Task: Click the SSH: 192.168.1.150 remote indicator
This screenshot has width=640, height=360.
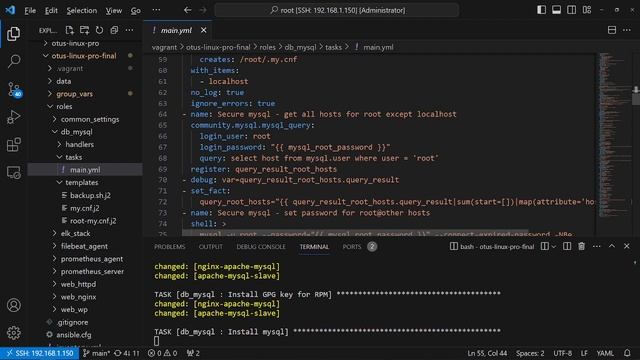Action: (x=40, y=353)
